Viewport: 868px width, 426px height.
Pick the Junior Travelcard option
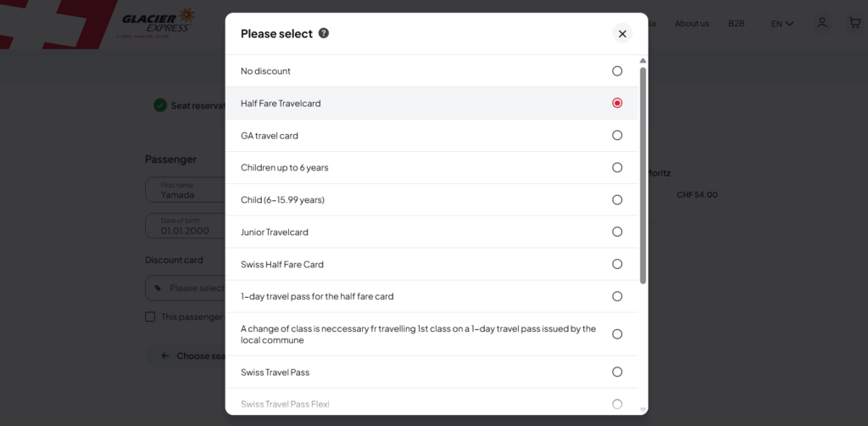[x=617, y=232]
